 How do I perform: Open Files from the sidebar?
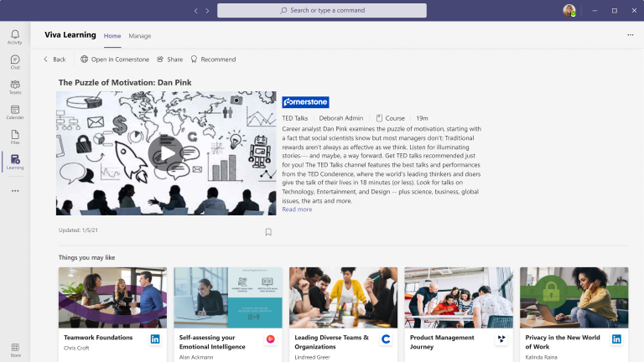[x=15, y=137]
